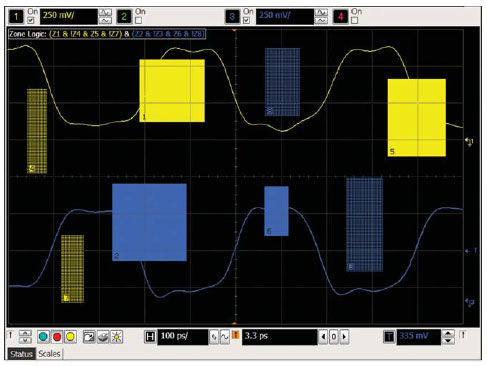Enable the channel 2 On checkbox
The image size is (487, 366).
[x=139, y=21]
